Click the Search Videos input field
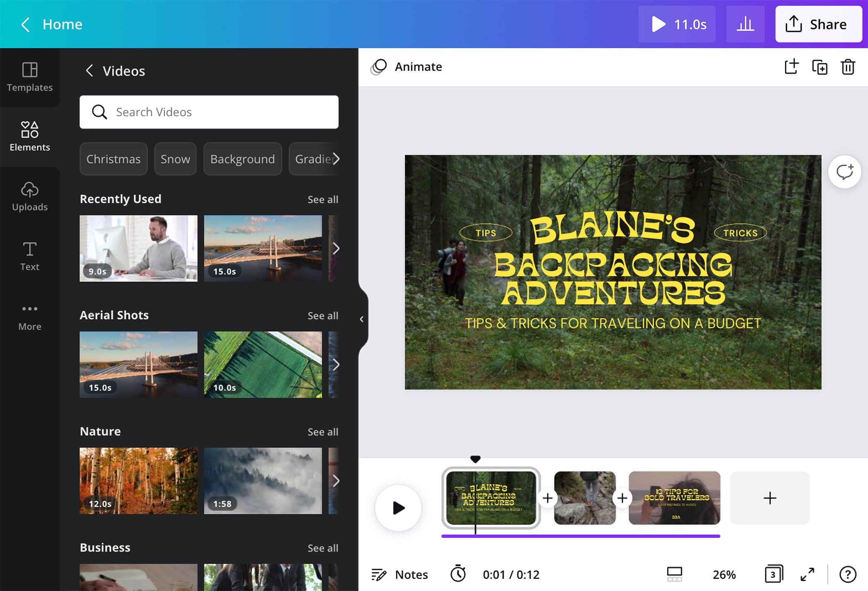 tap(209, 112)
